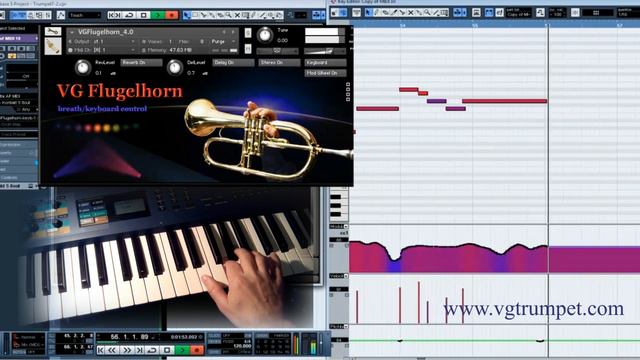Toggle the Stereo On button
Screen dimensions: 640x360
pyautogui.click(x=280, y=62)
